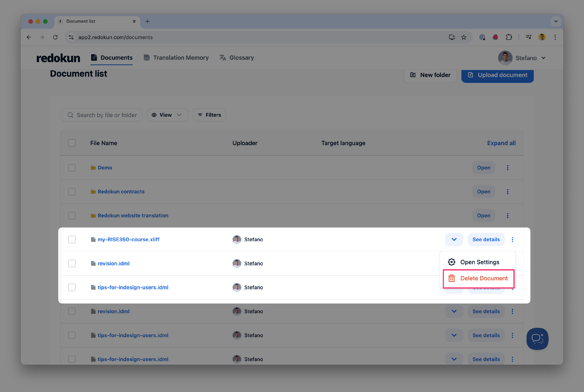The image size is (584, 392).
Task: Tick the select-all checkbox in table header
Action: (72, 143)
